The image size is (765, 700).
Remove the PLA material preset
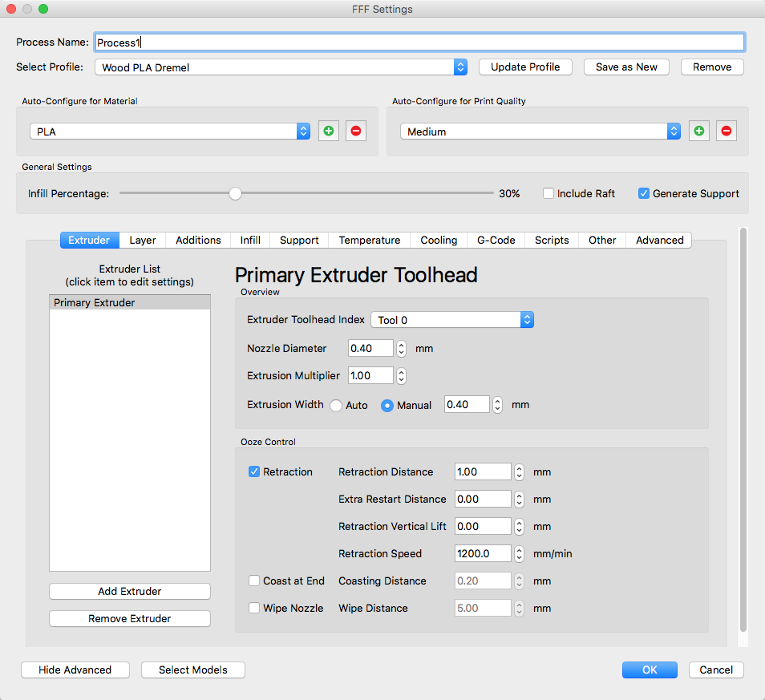pos(356,132)
